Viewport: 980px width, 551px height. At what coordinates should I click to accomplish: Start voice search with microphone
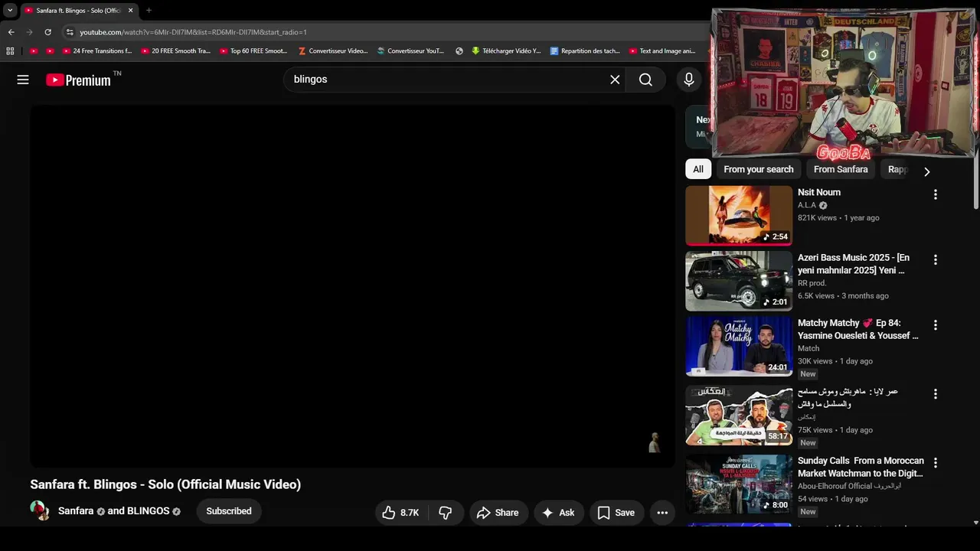click(689, 80)
